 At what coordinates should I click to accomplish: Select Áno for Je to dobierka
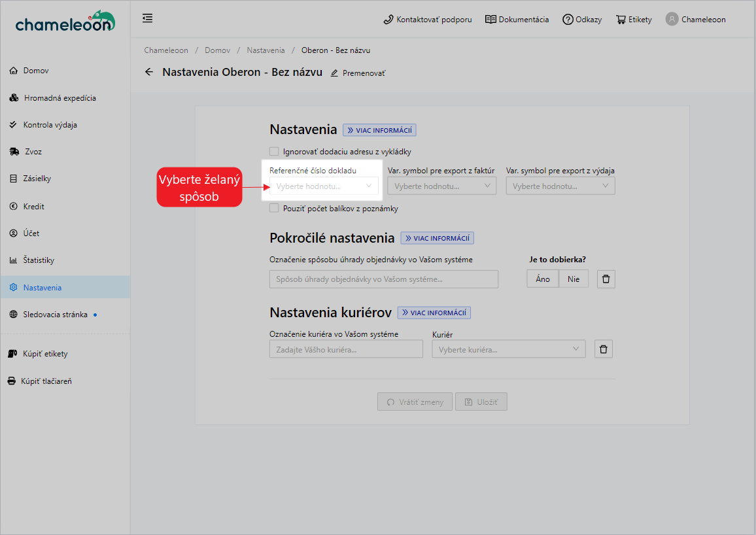tap(542, 279)
